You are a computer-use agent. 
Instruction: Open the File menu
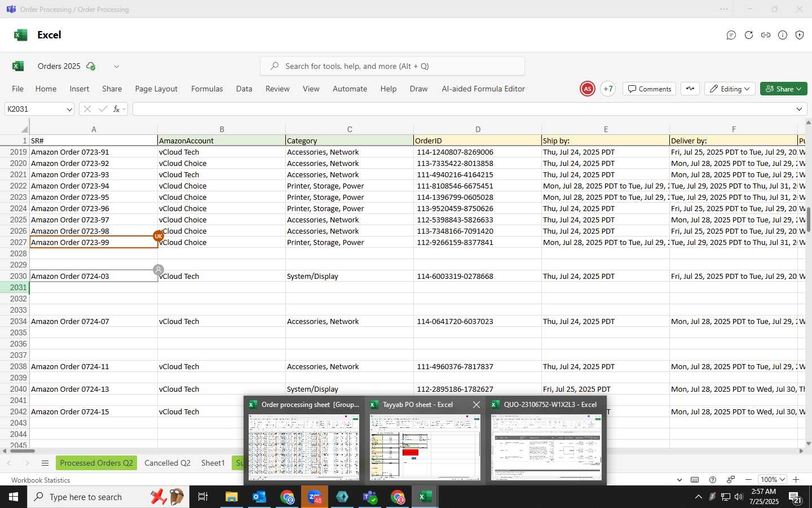click(18, 89)
